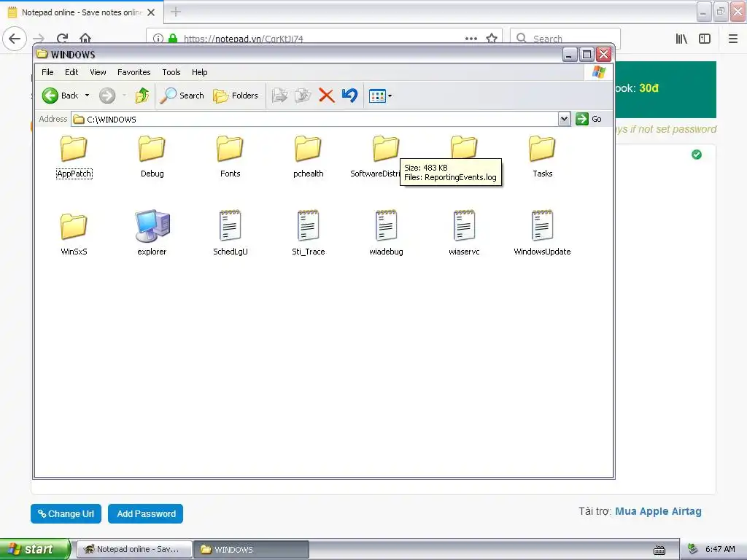747x560 pixels.
Task: Click the browser Search box
Action: pyautogui.click(x=565, y=38)
